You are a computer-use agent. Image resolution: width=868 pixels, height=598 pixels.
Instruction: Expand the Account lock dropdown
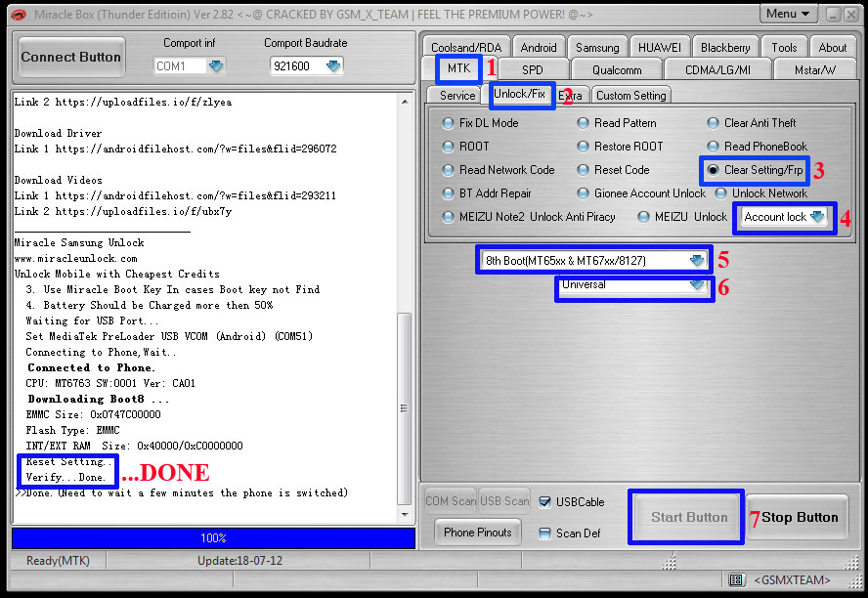click(x=817, y=217)
